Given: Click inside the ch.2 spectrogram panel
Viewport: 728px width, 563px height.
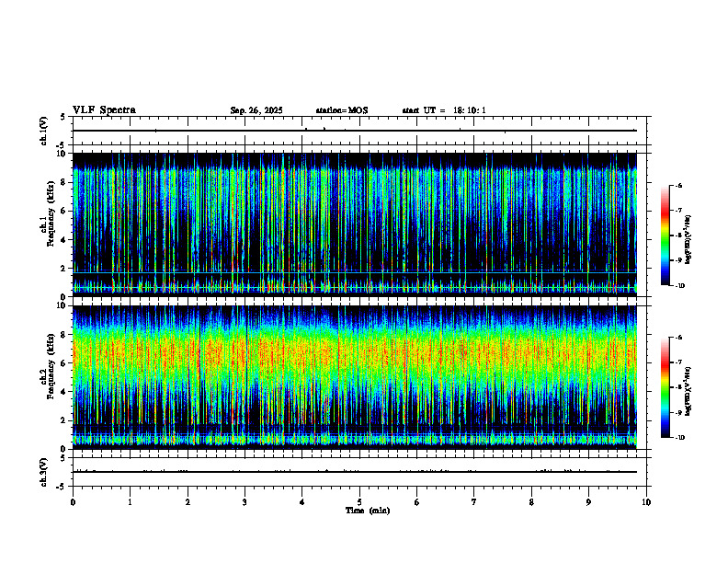Looking at the screenshot, I should tap(355, 377).
